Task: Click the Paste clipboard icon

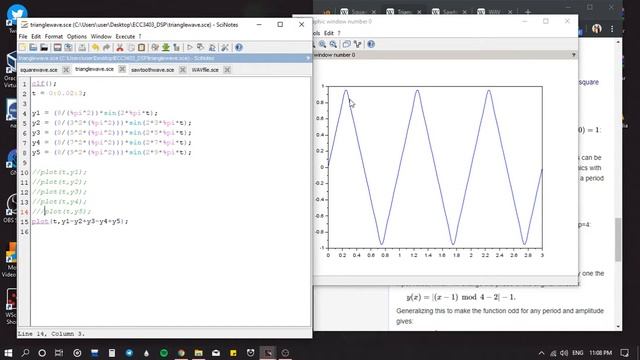Action: click(141, 47)
